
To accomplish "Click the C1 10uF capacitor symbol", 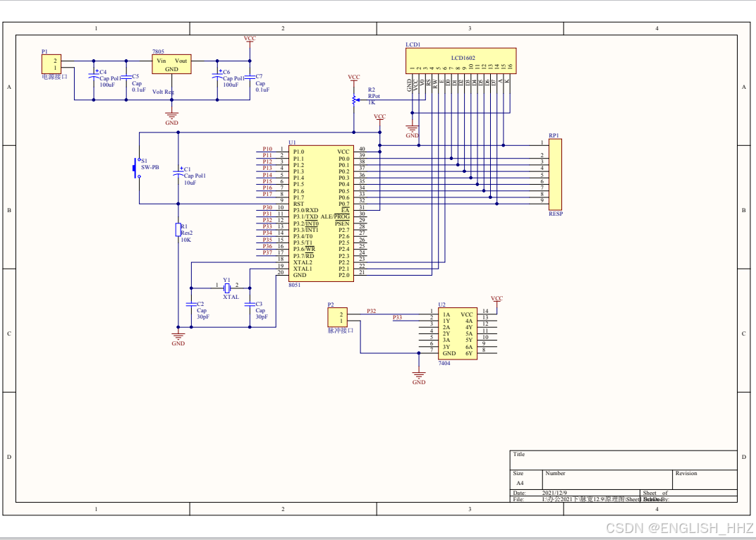I will pyautogui.click(x=178, y=174).
